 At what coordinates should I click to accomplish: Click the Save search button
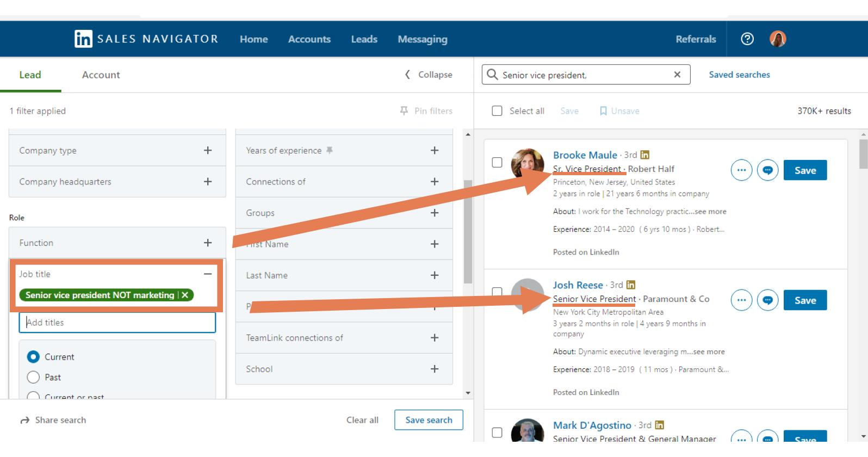429,420
